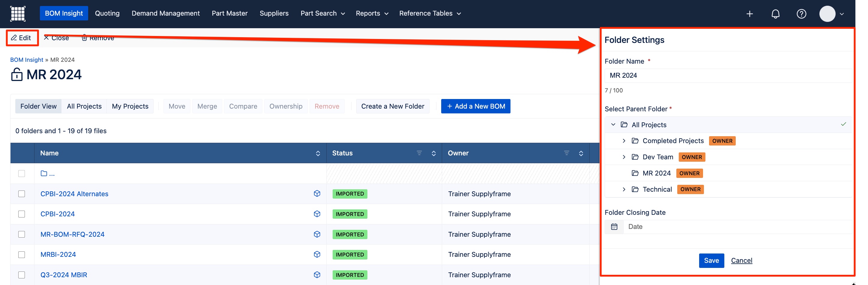The height and width of the screenshot is (285, 868).
Task: Click the Move toolbar button
Action: (x=177, y=106)
